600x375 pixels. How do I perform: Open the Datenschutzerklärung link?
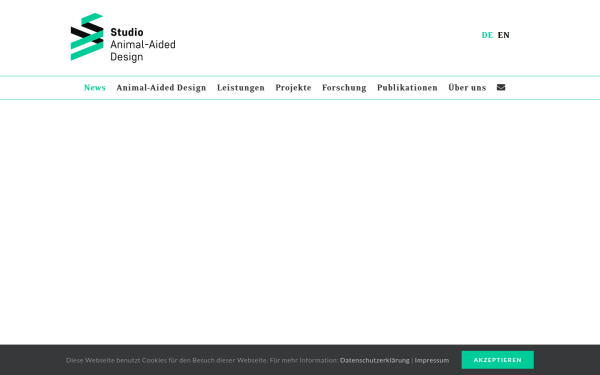(375, 360)
